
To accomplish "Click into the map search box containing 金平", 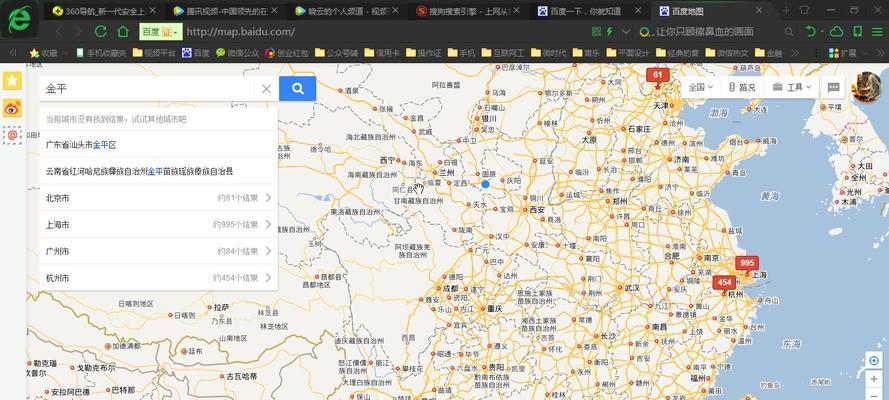I will point(147,88).
